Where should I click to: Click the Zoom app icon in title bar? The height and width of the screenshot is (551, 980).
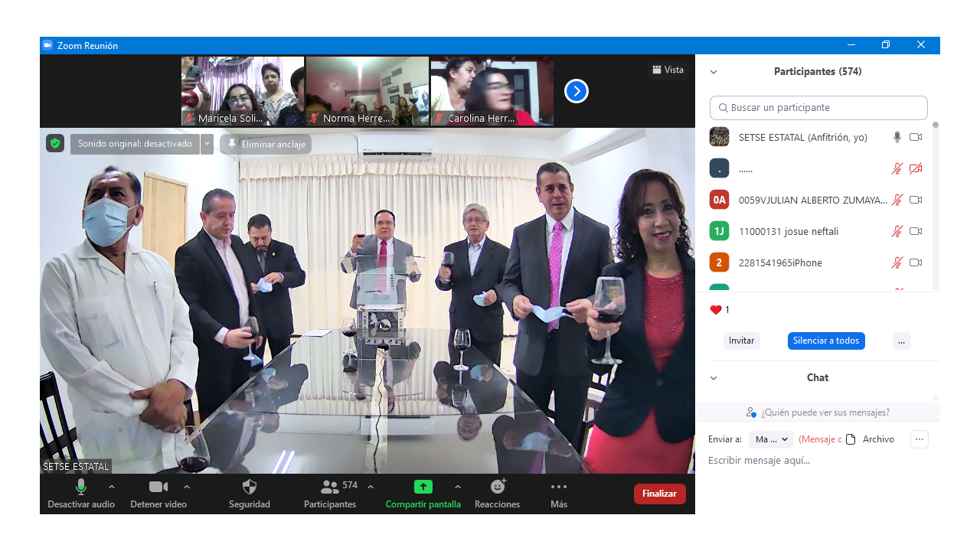(47, 45)
